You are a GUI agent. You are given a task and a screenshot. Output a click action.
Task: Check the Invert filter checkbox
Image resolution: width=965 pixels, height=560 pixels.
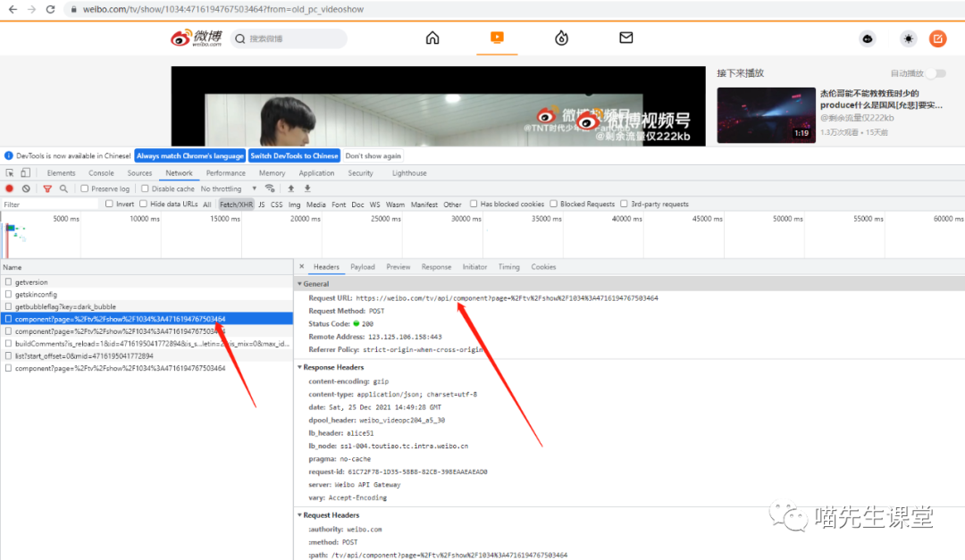pyautogui.click(x=109, y=204)
